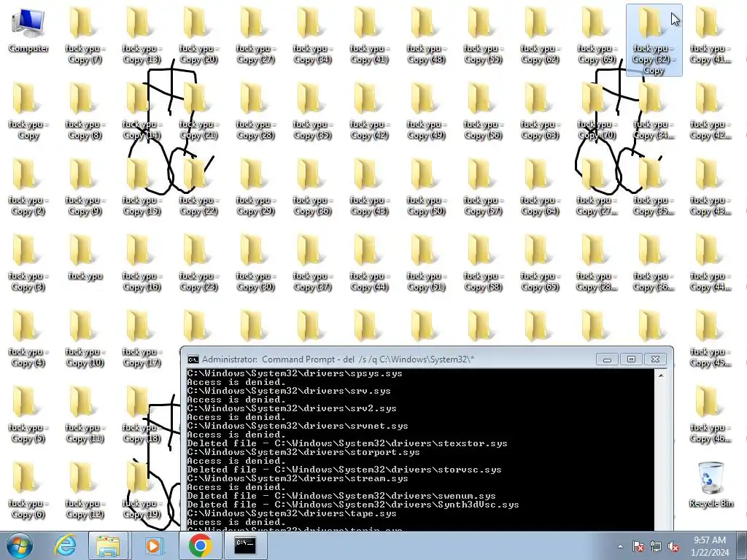Select folder 'fuck ypu - Copy (51)'
The image size is (747, 560).
point(426,263)
